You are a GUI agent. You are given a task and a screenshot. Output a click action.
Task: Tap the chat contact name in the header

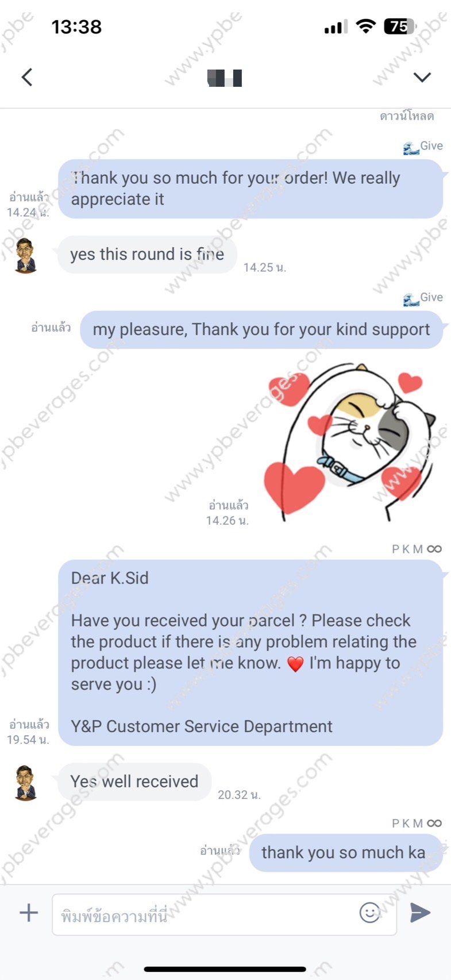click(225, 78)
